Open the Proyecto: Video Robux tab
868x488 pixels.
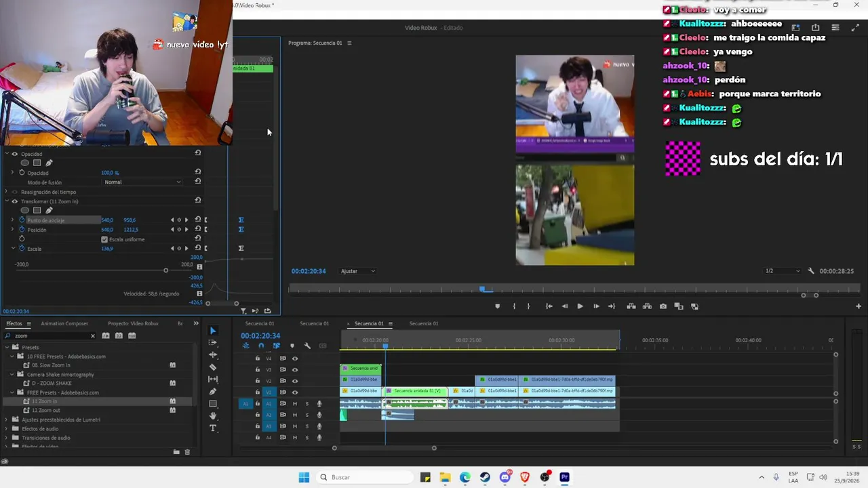(133, 324)
